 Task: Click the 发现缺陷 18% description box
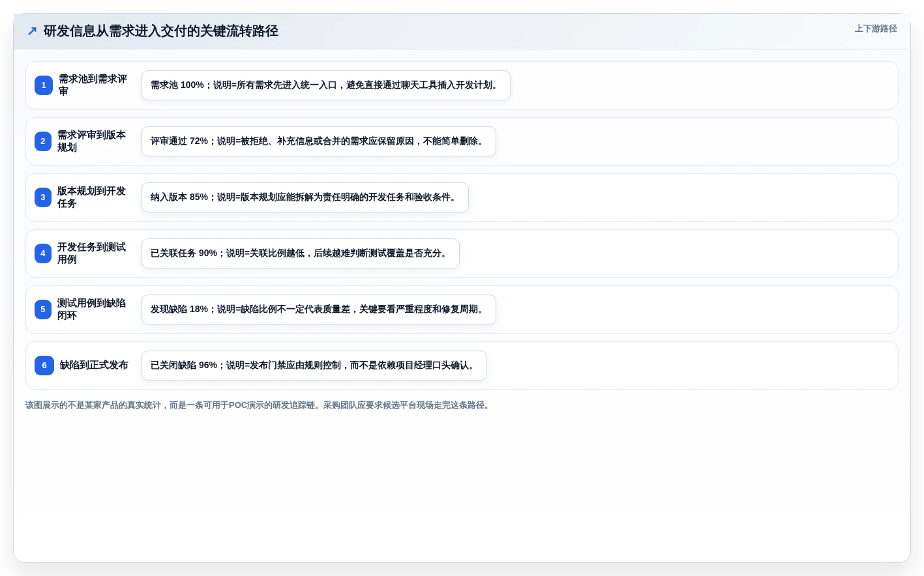[319, 310]
